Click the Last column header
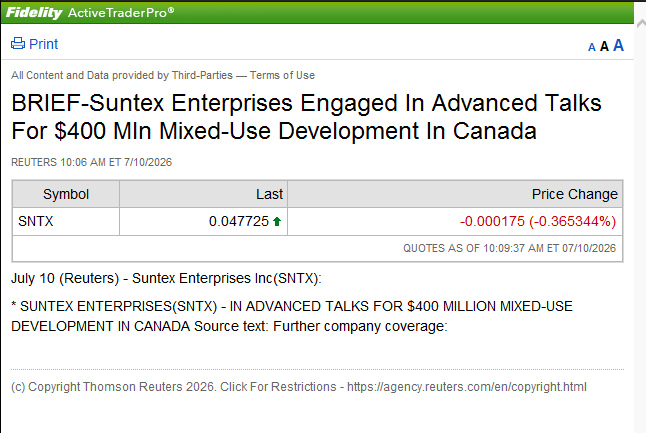The image size is (646, 433). coord(204,194)
